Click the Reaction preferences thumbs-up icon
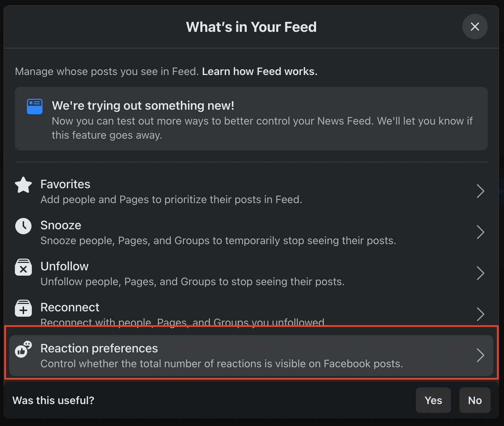504x426 pixels. point(23,349)
